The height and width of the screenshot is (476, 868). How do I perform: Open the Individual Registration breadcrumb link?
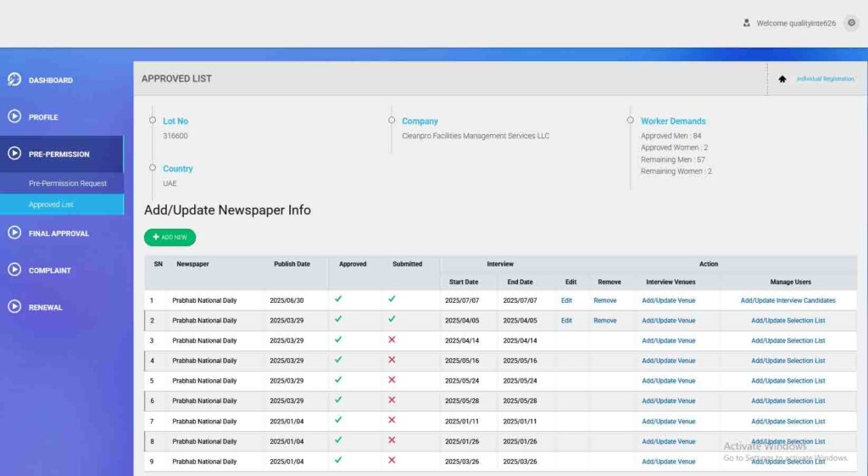(x=825, y=79)
